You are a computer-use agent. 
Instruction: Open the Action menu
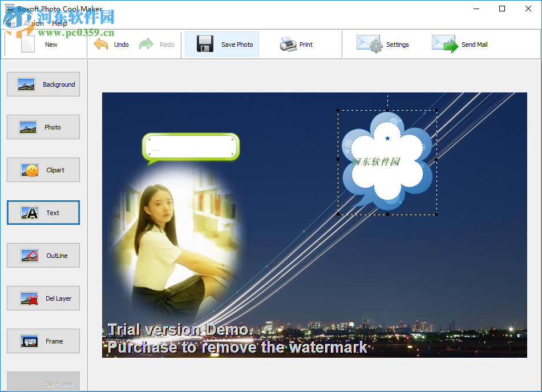[33, 23]
